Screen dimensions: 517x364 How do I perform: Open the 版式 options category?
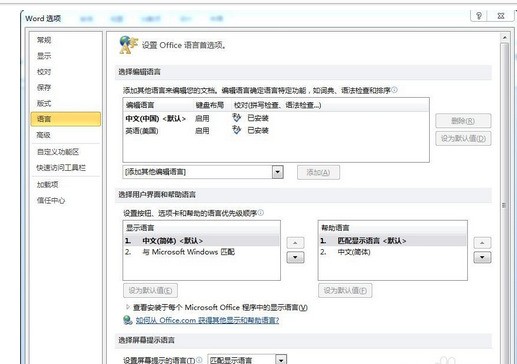coord(44,103)
